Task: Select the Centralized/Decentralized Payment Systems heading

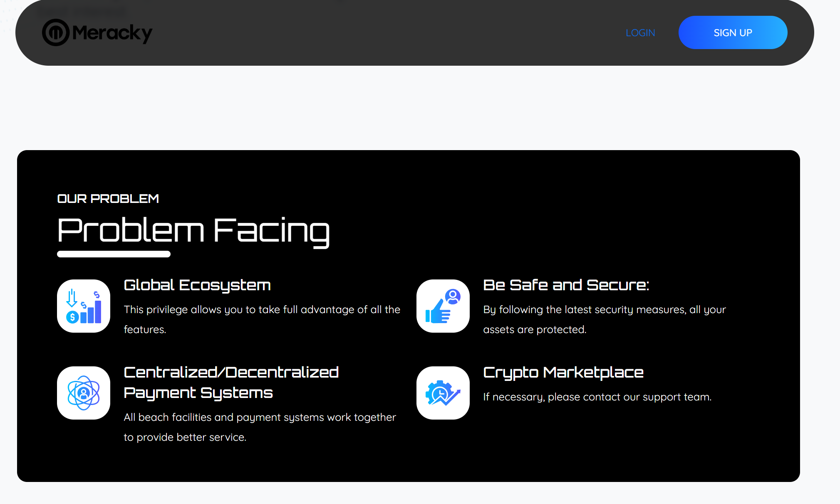Action: coord(231,383)
